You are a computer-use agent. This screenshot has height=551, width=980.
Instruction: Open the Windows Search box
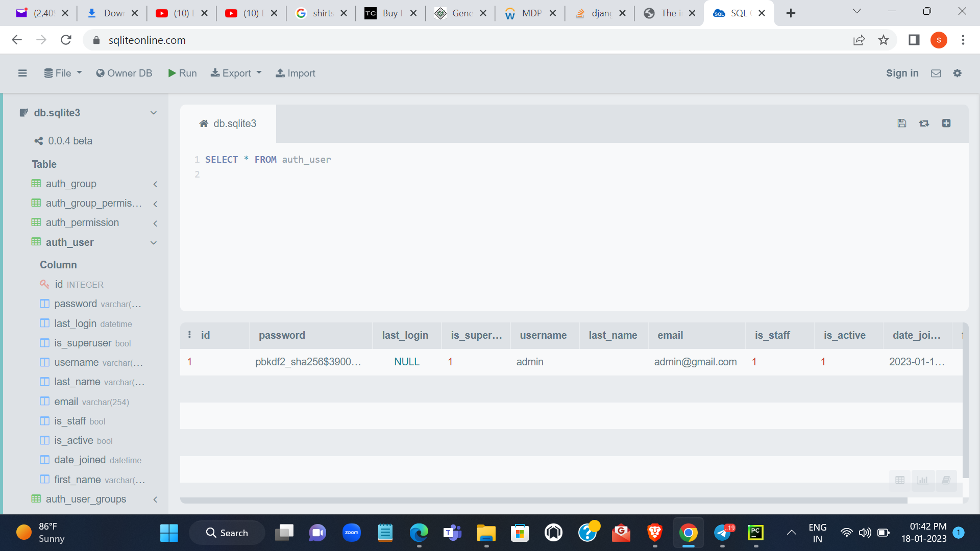pyautogui.click(x=227, y=532)
